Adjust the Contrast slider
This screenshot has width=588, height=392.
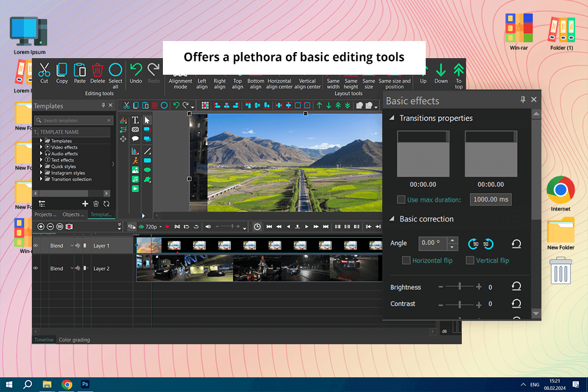(x=460, y=304)
